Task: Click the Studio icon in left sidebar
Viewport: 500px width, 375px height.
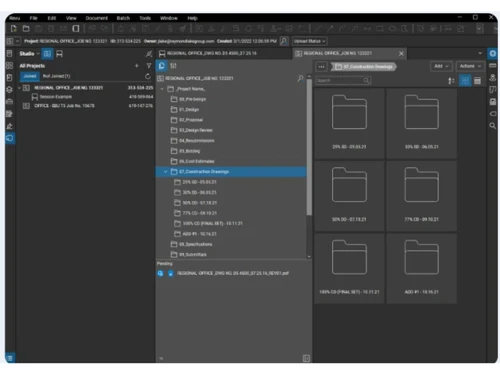Action: point(10,138)
